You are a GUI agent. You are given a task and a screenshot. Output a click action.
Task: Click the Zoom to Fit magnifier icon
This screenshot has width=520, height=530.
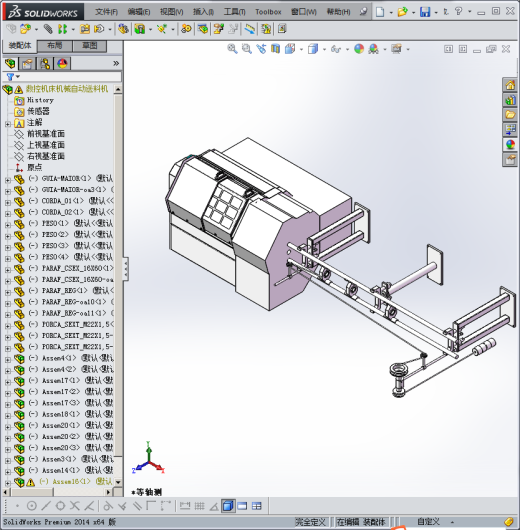(232, 49)
